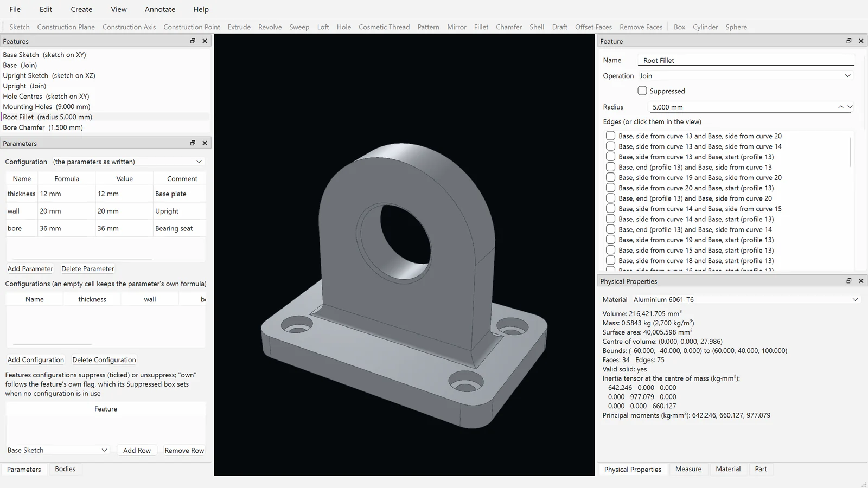This screenshot has height=488, width=868.
Task: Select the Extrude tool
Action: tap(239, 27)
